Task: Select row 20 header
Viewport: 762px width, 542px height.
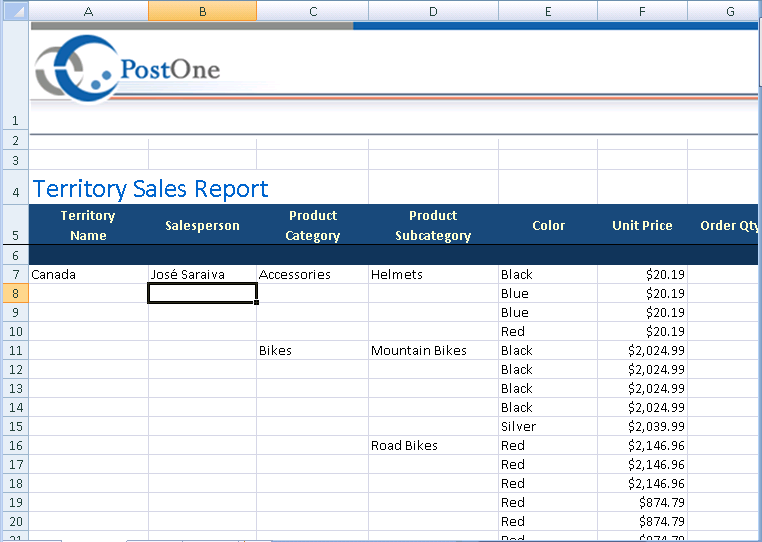Action: coord(16,521)
